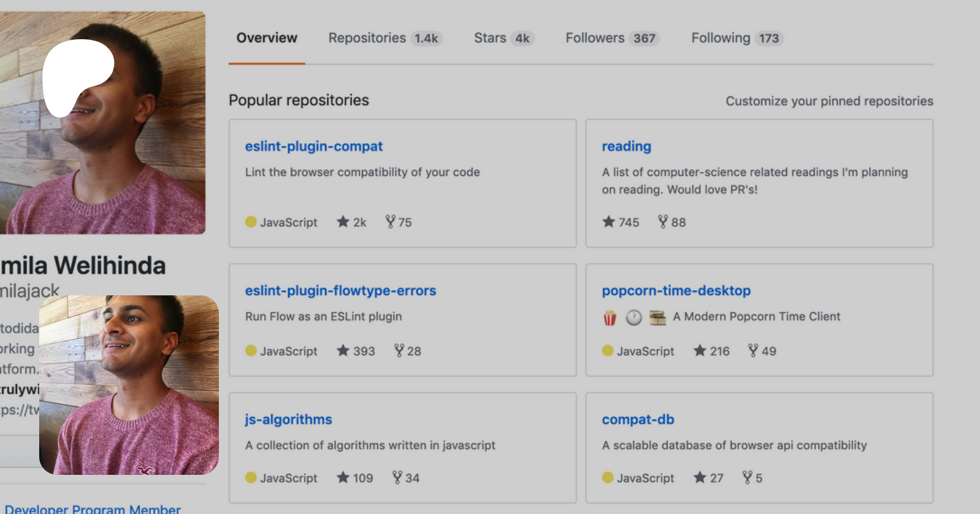980x514 pixels.
Task: Click the yellow JavaScript language dot on js-algorithms
Action: point(251,478)
